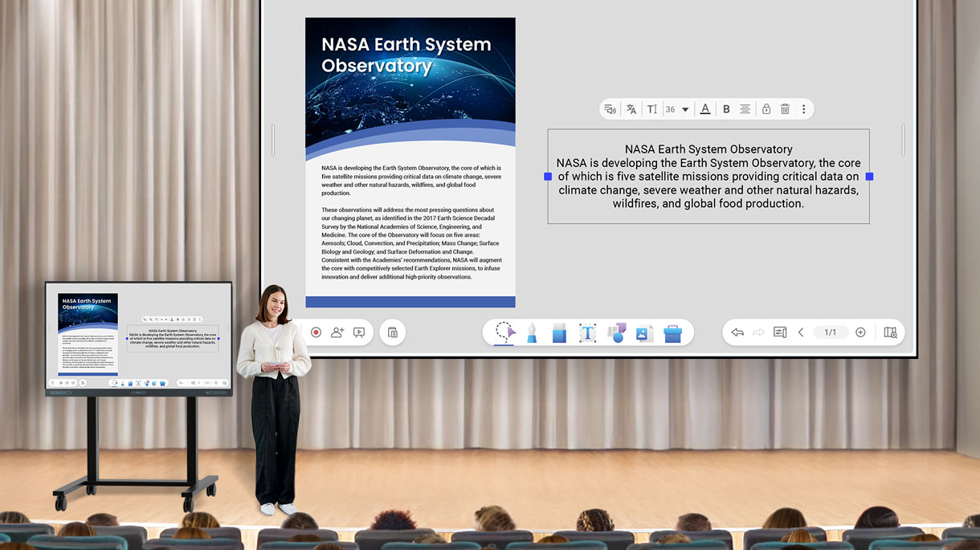Image resolution: width=980 pixels, height=550 pixels.
Task: Translate the selected text
Action: coord(631,109)
